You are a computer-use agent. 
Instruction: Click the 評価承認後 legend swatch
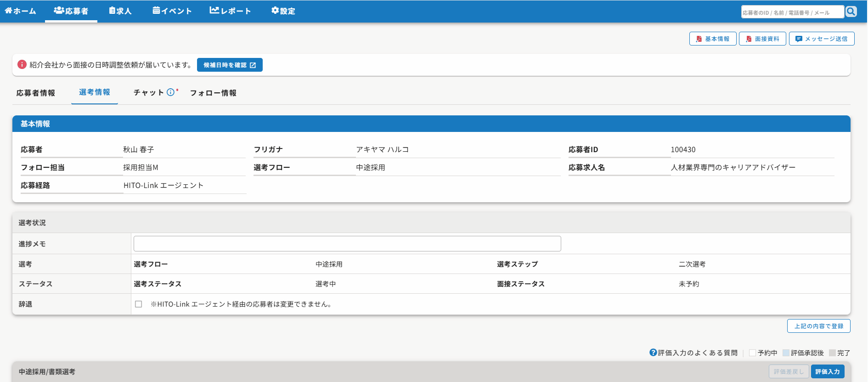[x=786, y=353]
